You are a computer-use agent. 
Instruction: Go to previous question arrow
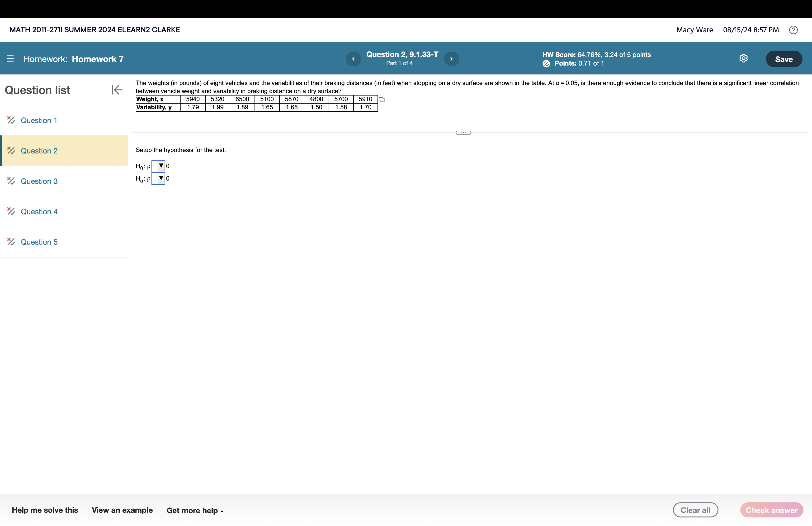[353, 59]
